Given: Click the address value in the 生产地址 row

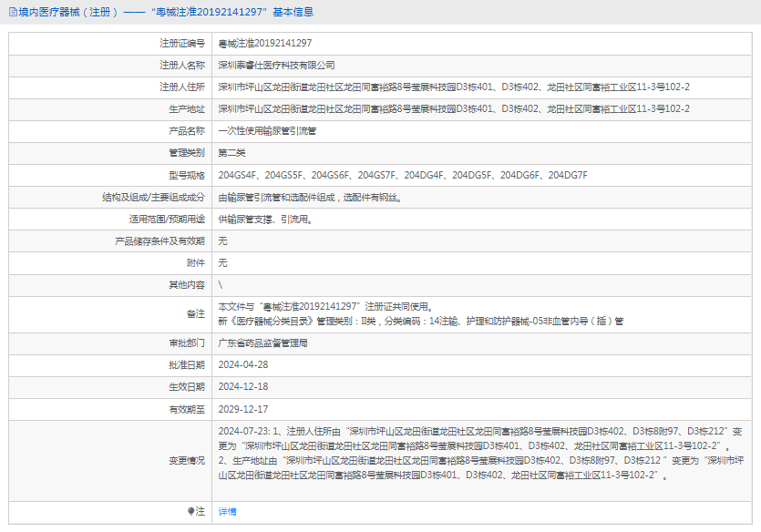Looking at the screenshot, I should (454, 109).
